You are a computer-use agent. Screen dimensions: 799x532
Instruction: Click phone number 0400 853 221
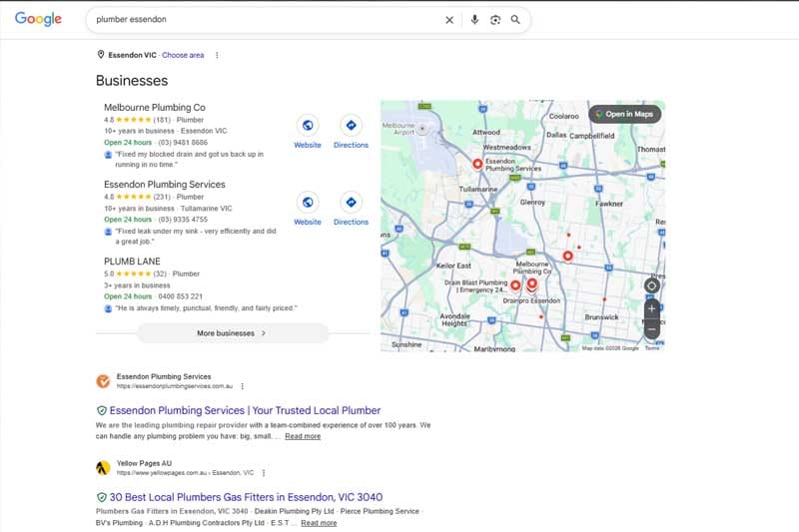(x=181, y=296)
